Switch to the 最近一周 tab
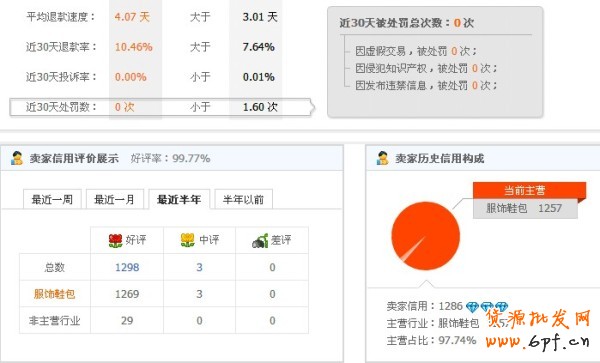Image resolution: width=600 pixels, height=363 pixels. [52, 199]
